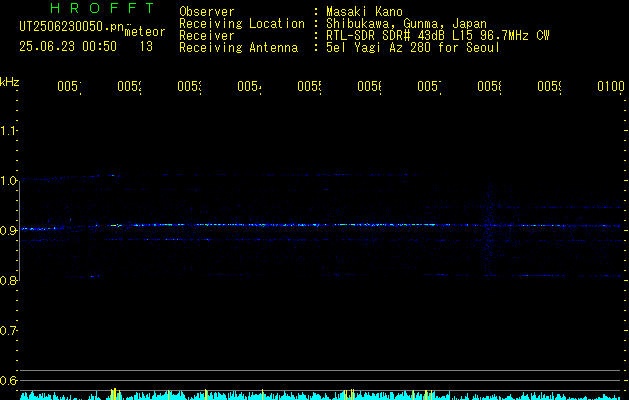The image size is (629, 400).
Task: Click the 0.9 kHz frequency axis label
Action: pyautogui.click(x=8, y=230)
